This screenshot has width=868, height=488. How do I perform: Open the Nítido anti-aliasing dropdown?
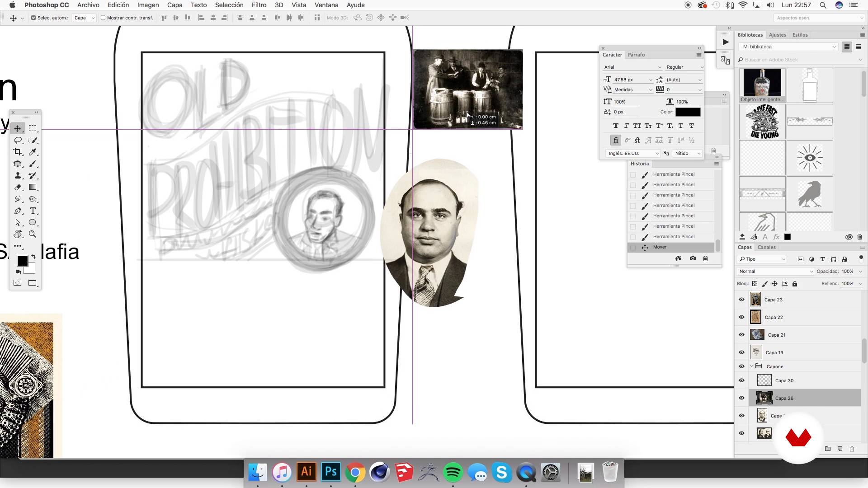[687, 154]
